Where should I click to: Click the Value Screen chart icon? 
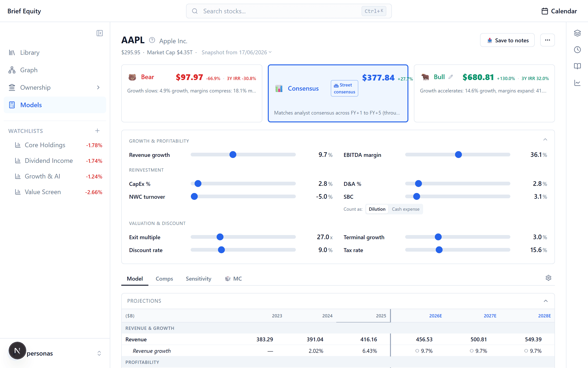(18, 192)
